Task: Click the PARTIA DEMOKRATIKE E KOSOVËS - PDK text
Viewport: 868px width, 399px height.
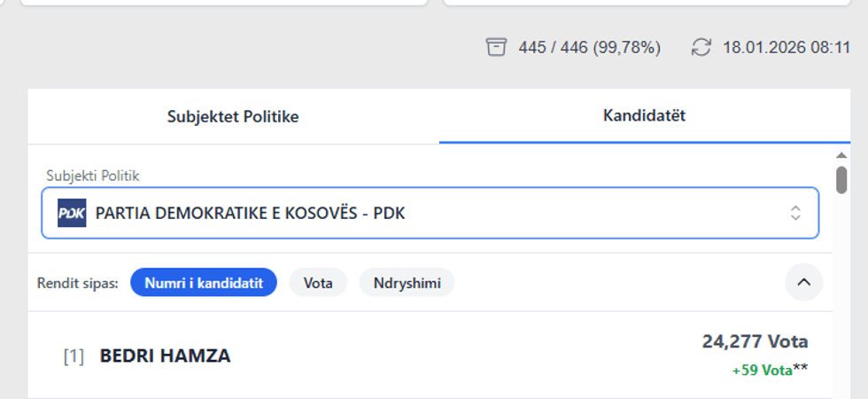Action: 250,213
